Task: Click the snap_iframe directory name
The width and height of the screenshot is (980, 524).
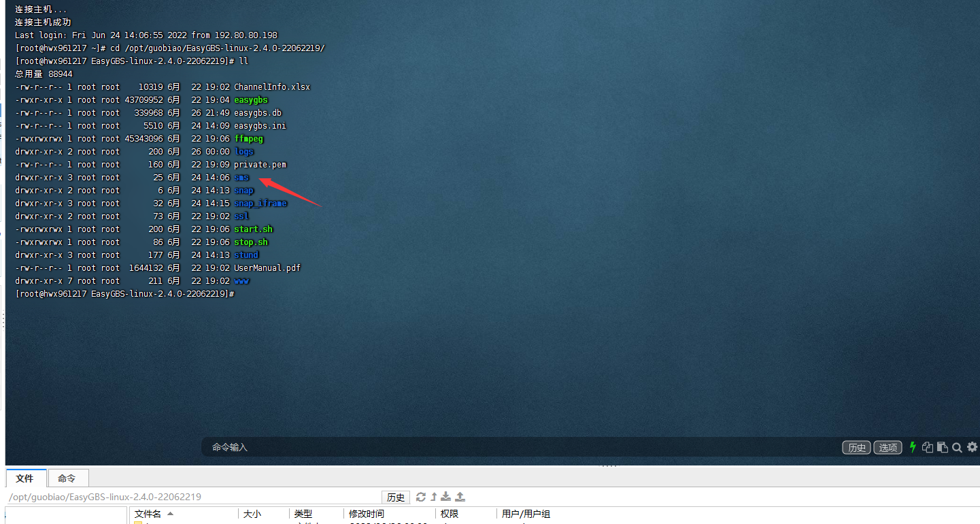Action: [260, 203]
